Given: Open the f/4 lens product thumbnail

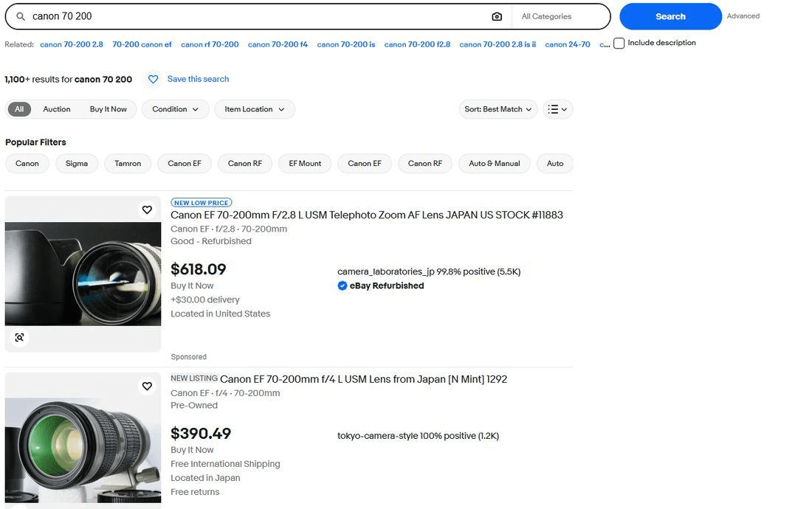Looking at the screenshot, I should pos(83,440).
